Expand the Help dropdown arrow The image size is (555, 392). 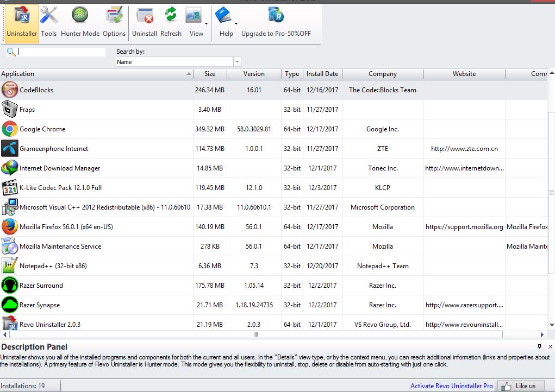pos(236,24)
